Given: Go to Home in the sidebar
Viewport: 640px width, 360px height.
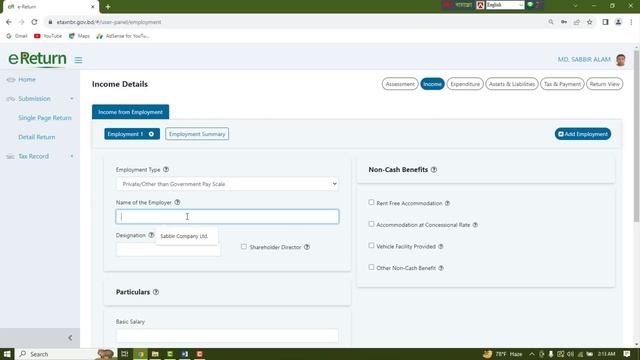Looking at the screenshot, I should (27, 80).
